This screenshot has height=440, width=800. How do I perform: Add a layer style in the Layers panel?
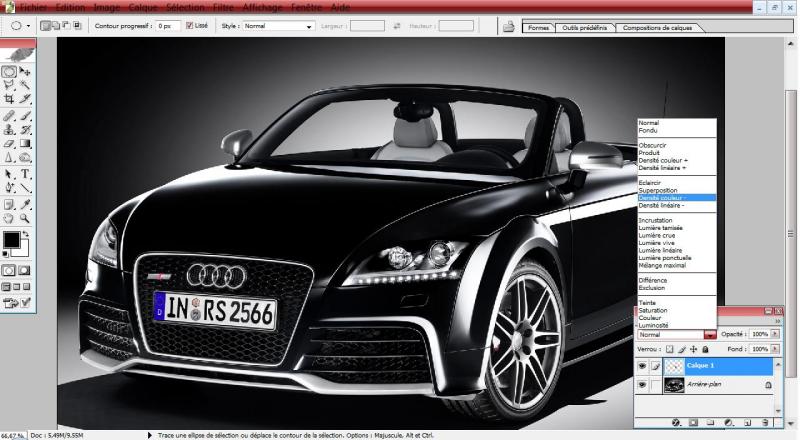coord(676,423)
